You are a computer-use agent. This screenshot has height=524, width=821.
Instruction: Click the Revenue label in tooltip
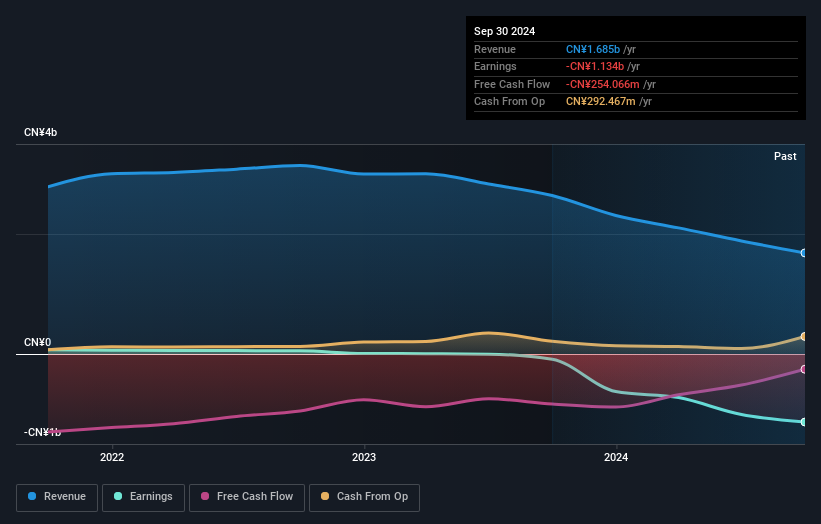click(495, 49)
